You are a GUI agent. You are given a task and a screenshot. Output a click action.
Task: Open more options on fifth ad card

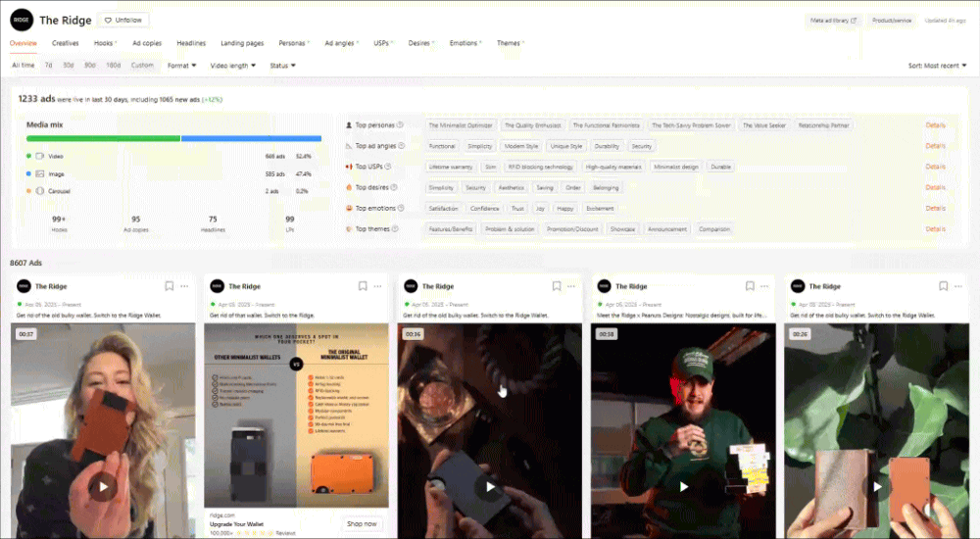pyautogui.click(x=958, y=286)
